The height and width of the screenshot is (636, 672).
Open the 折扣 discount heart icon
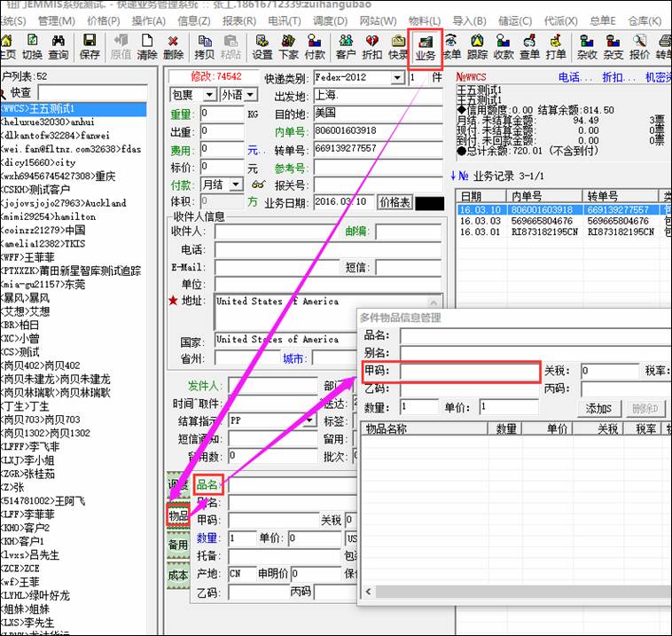pos(372,47)
